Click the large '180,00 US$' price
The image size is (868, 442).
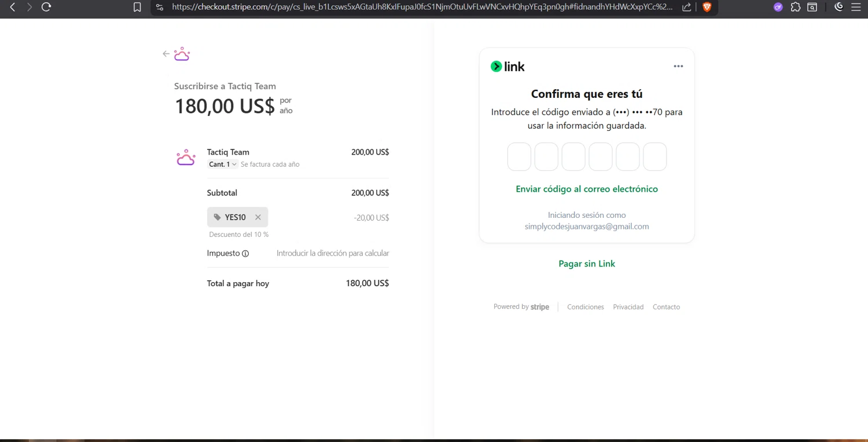225,106
